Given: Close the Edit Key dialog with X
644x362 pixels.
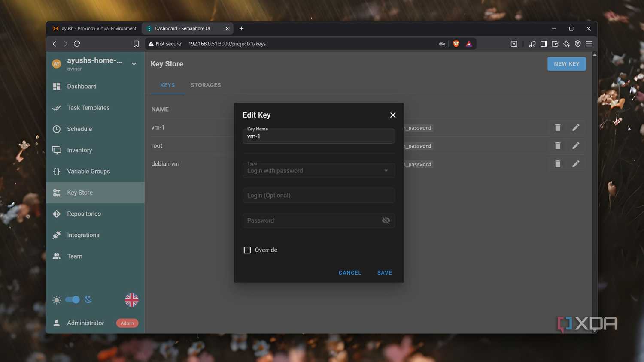Looking at the screenshot, I should click(x=393, y=115).
